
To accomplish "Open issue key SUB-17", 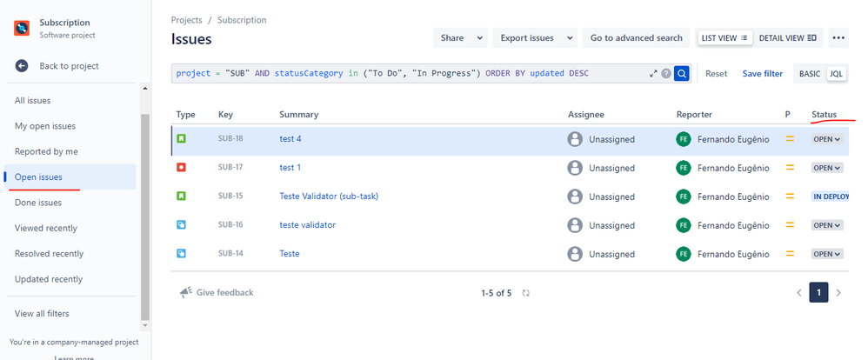I will click(x=230, y=167).
